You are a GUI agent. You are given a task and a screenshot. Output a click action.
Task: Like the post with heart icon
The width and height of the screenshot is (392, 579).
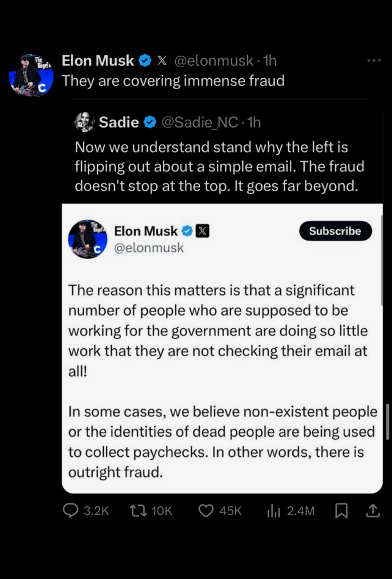tap(206, 511)
